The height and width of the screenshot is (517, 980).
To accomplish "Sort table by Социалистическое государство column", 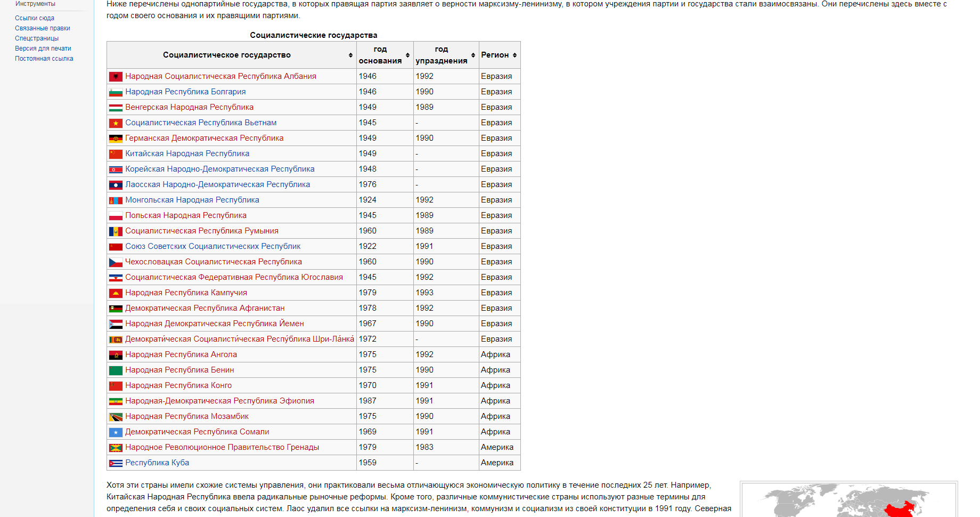I will [x=350, y=55].
